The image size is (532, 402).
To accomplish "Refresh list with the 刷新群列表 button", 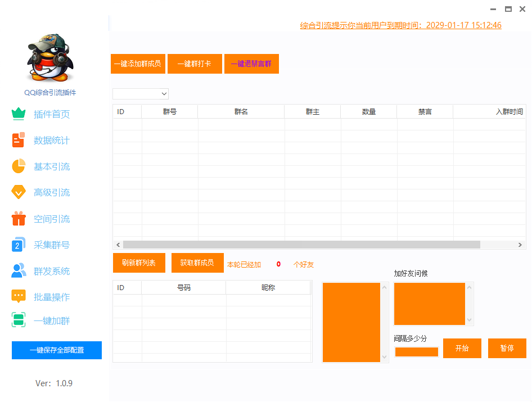I will click(139, 263).
